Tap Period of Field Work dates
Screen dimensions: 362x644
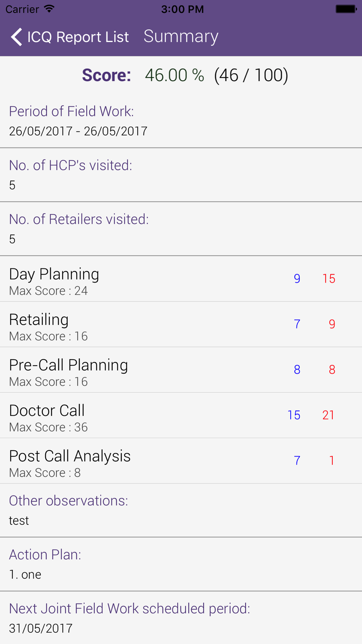point(78,131)
